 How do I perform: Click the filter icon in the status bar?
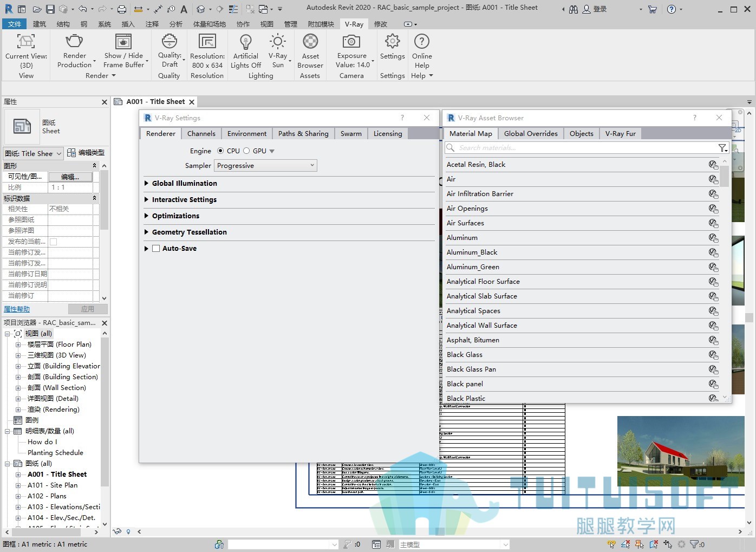coord(694,544)
